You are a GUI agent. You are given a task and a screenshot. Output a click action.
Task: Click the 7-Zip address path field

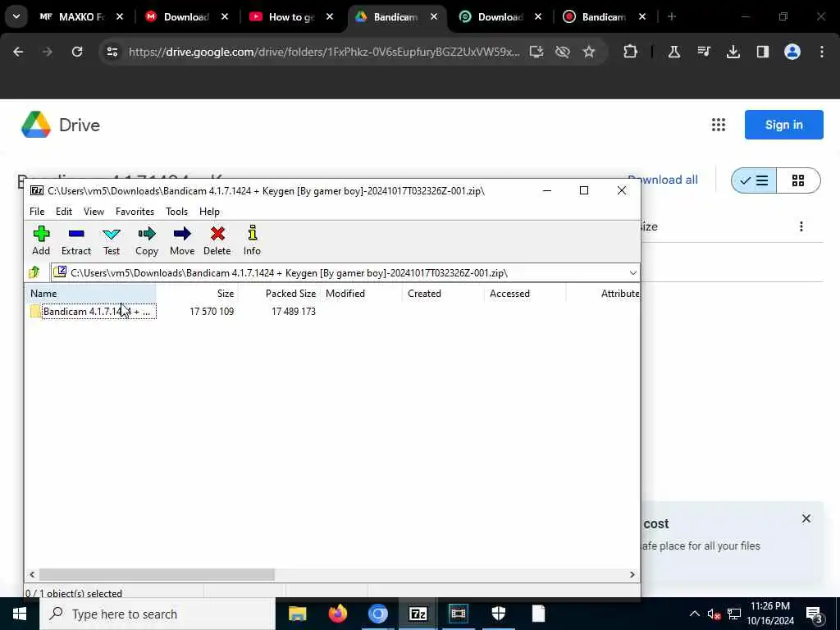345,272
